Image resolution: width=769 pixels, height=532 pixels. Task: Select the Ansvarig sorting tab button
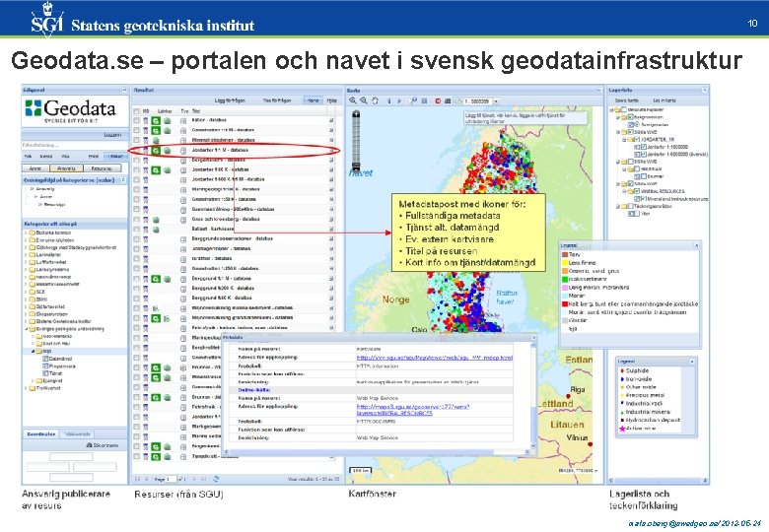pos(67,168)
